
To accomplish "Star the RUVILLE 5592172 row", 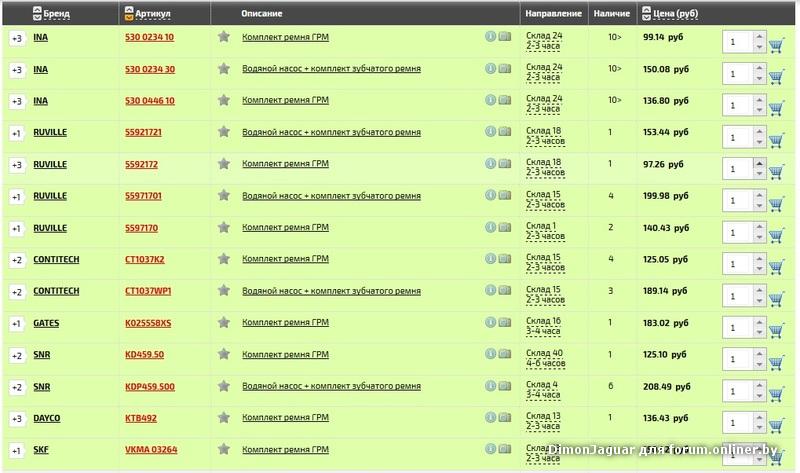I will click(223, 163).
